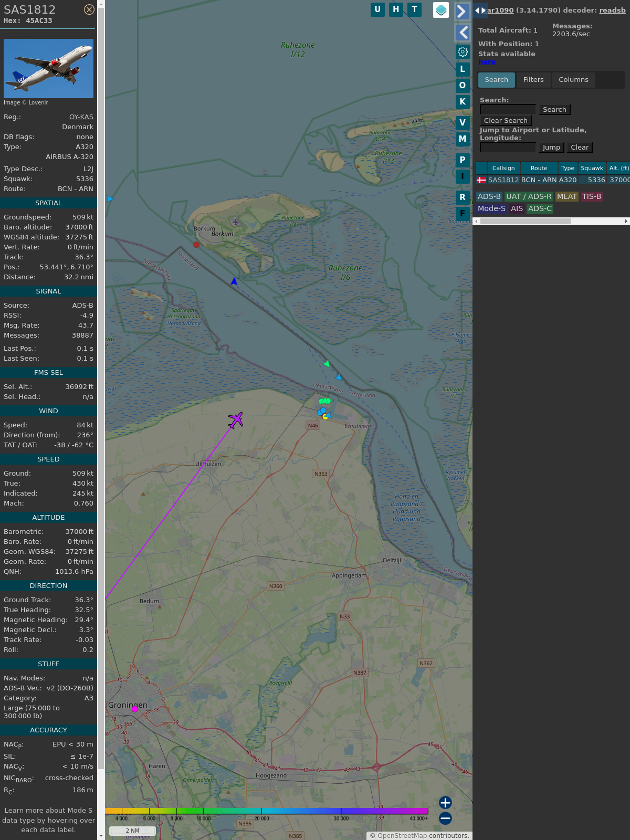This screenshot has width=630, height=840.
Task: Close the SAS1812 aircraft info panel
Action: (89, 9)
